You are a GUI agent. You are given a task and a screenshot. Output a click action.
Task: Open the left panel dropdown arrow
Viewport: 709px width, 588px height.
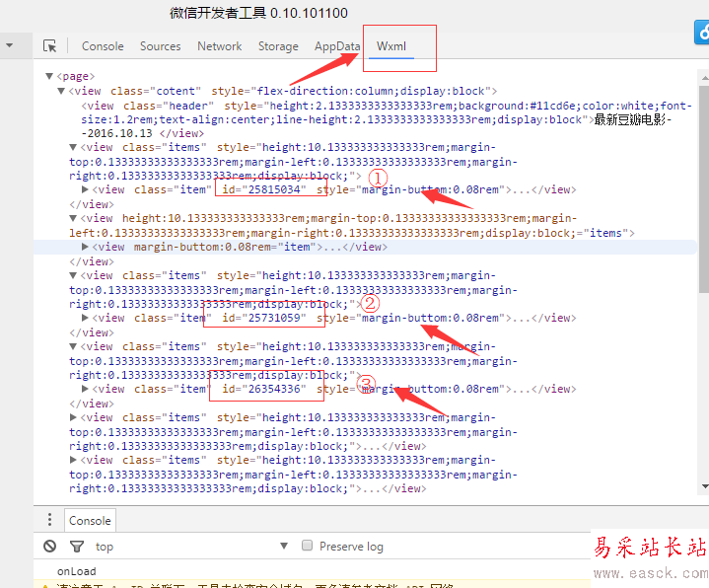click(9, 45)
